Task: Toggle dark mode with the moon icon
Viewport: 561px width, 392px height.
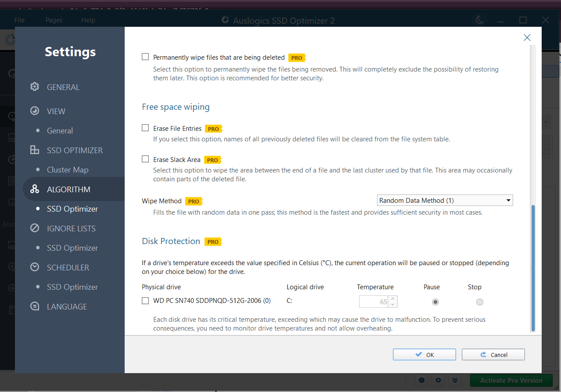Action: tap(480, 20)
